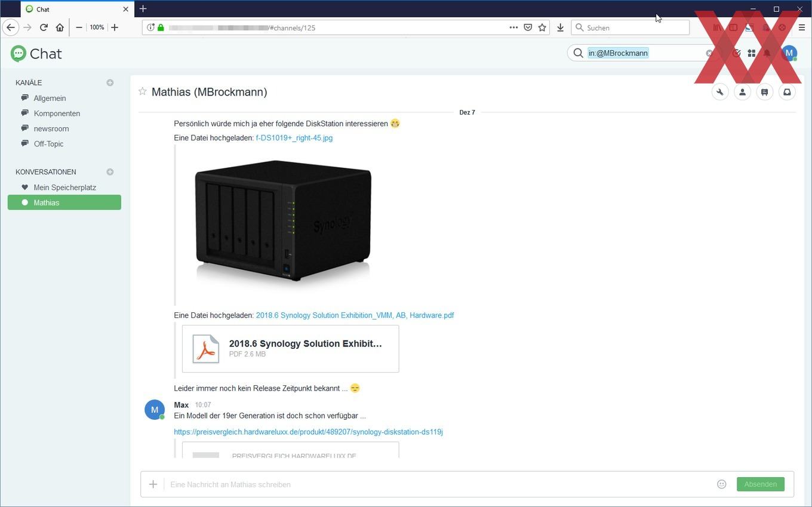Open Mein Speicherplatz conversation
This screenshot has height=507, width=812.
pos(64,188)
